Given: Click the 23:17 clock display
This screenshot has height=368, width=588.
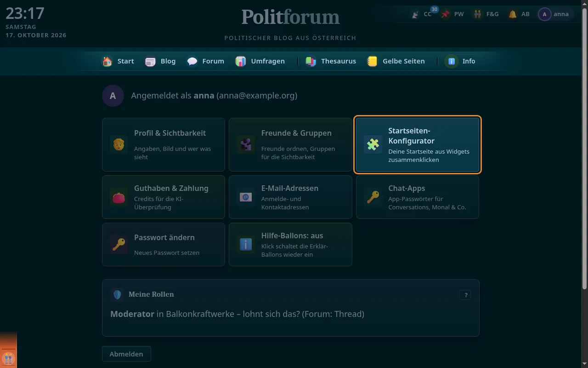Looking at the screenshot, I should click(x=25, y=14).
